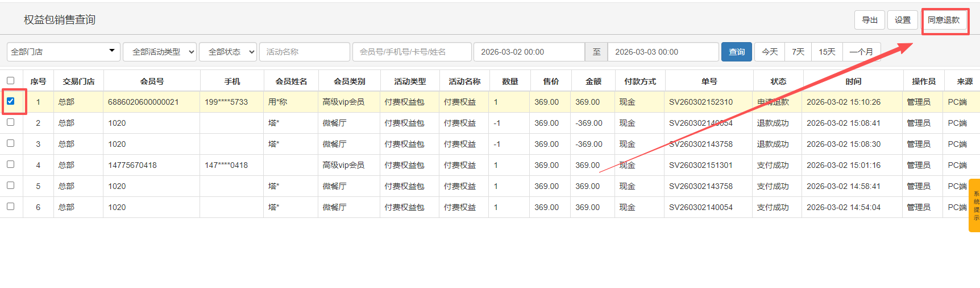The image size is (980, 288).
Task: Click the blue 查询 search button
Action: [x=736, y=52]
